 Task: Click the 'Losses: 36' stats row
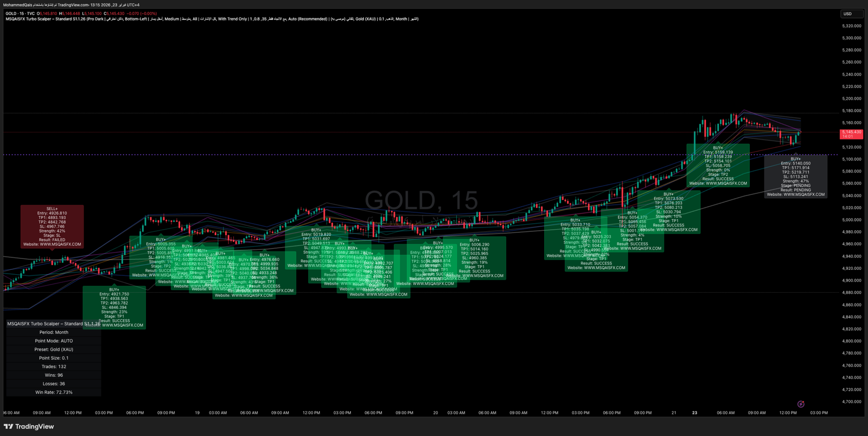[x=54, y=384]
